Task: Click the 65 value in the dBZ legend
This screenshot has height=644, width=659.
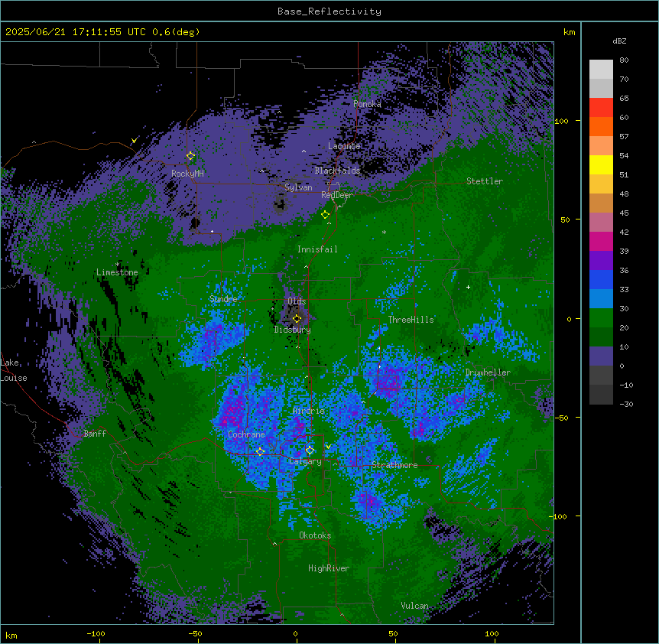Action: point(624,99)
